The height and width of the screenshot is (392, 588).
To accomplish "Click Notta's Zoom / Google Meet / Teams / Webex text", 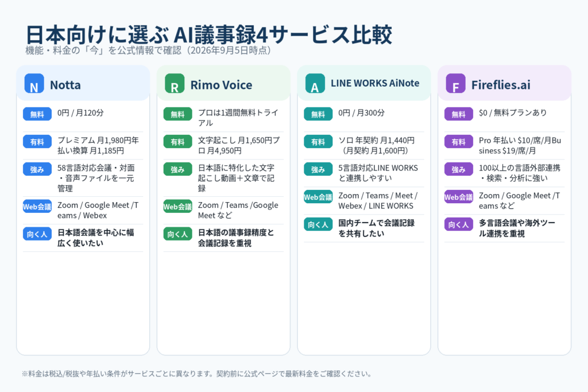I will click(x=98, y=210).
